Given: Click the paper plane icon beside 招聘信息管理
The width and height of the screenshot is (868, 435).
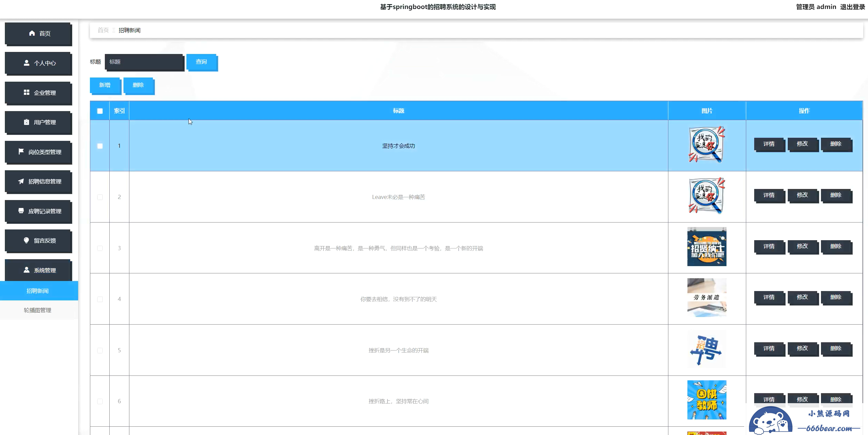Looking at the screenshot, I should tap(21, 181).
